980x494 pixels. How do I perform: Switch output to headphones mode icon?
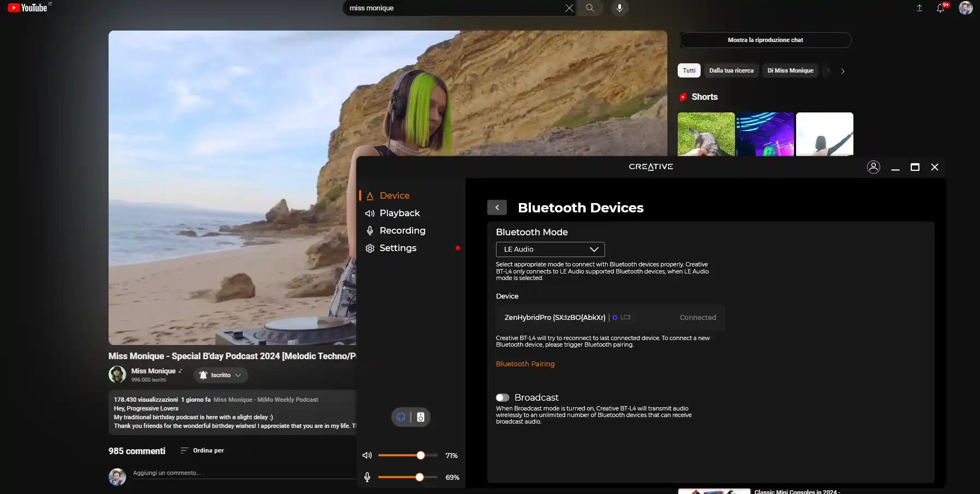tap(401, 417)
